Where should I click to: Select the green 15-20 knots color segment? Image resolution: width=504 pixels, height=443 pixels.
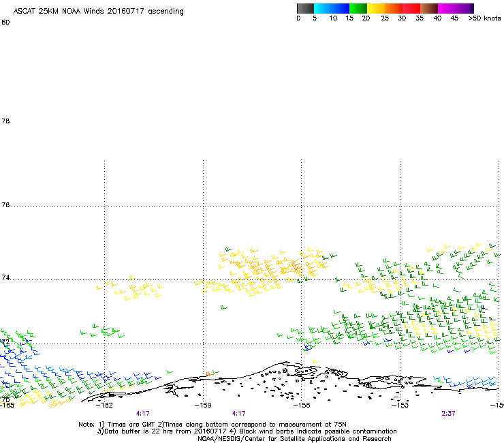coord(358,8)
